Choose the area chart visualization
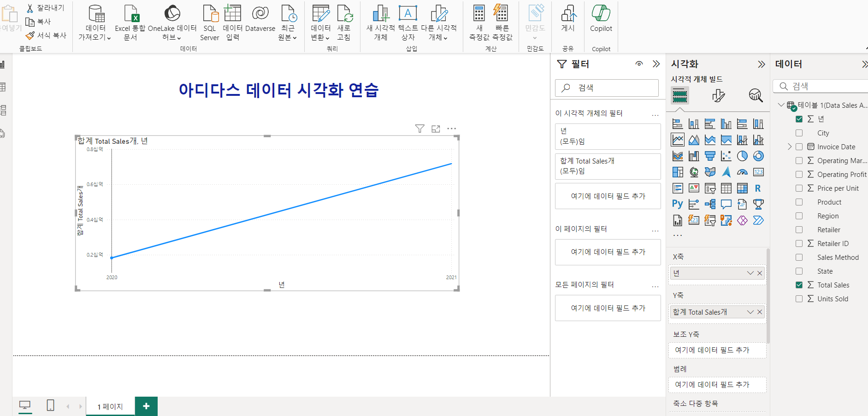This screenshot has height=416, width=868. [x=694, y=140]
